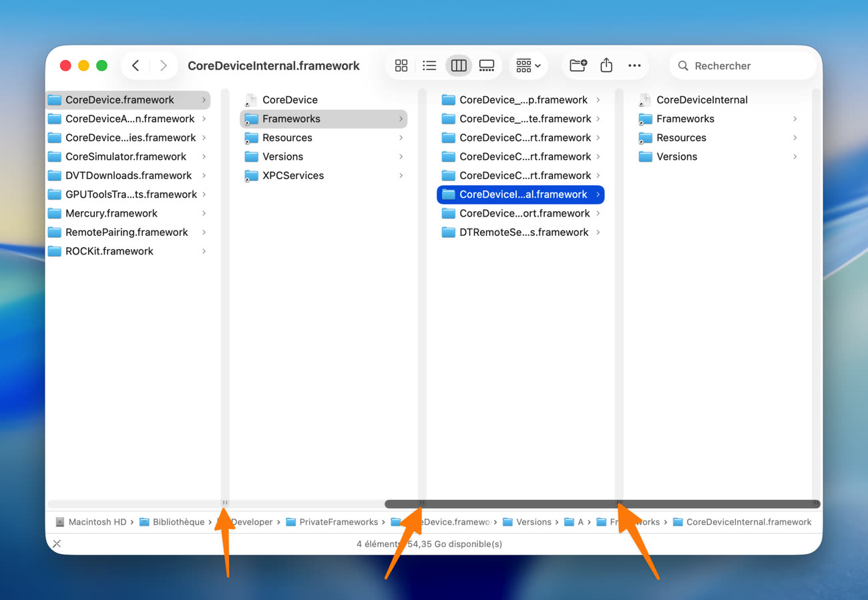Switch to list view
Screen dimensions: 868x600
(429, 65)
